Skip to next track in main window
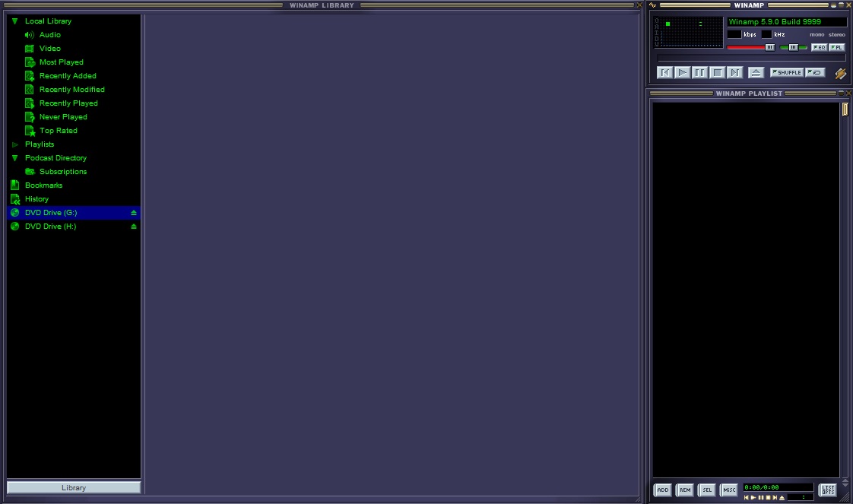853x504 pixels. 734,72
